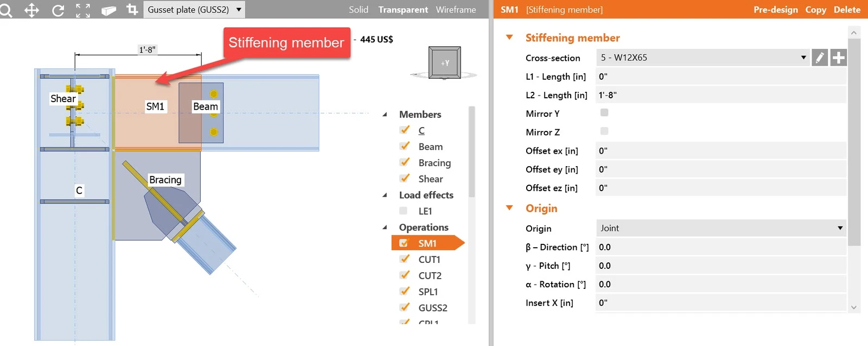Toggle the LE1 load effect checkbox
This screenshot has height=346, width=868.
click(403, 211)
